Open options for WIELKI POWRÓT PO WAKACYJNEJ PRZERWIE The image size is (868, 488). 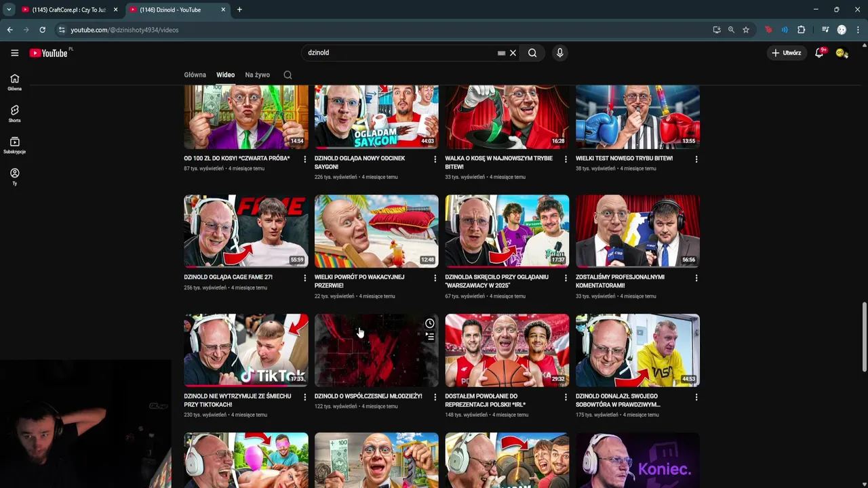click(435, 278)
